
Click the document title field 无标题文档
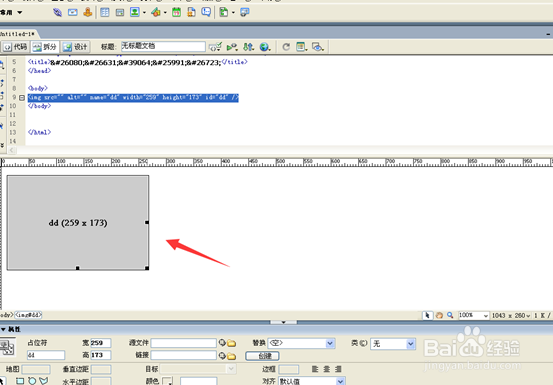pos(163,46)
